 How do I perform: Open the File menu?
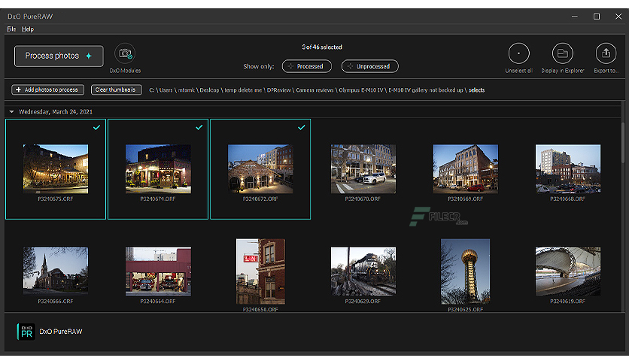tap(11, 29)
